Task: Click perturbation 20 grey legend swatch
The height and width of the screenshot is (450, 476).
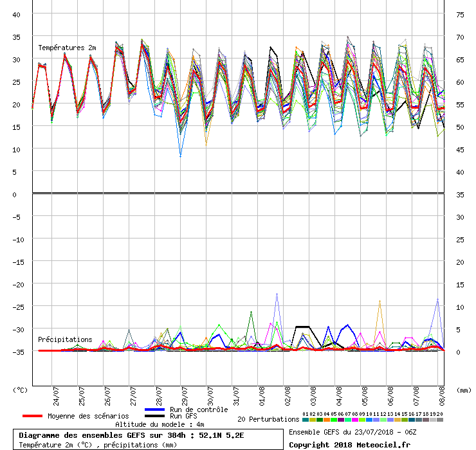Action: point(440,420)
